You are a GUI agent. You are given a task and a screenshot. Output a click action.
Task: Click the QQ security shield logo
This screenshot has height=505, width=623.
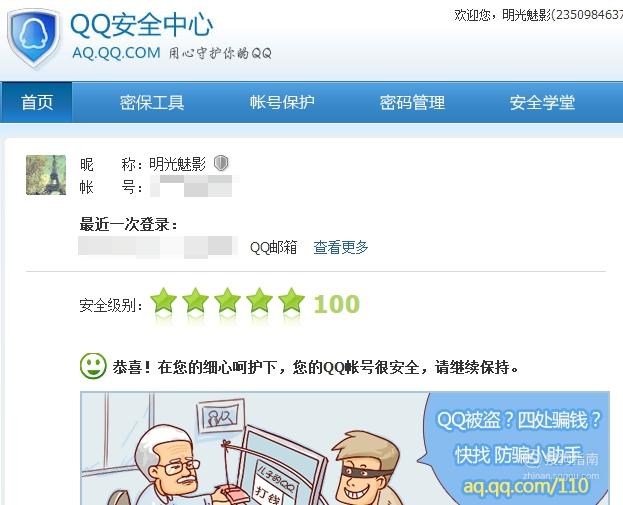(x=34, y=39)
